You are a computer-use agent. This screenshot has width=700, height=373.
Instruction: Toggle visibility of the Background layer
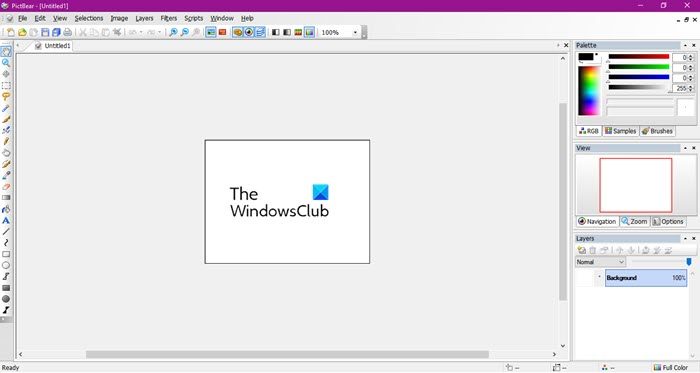pyautogui.click(x=600, y=278)
